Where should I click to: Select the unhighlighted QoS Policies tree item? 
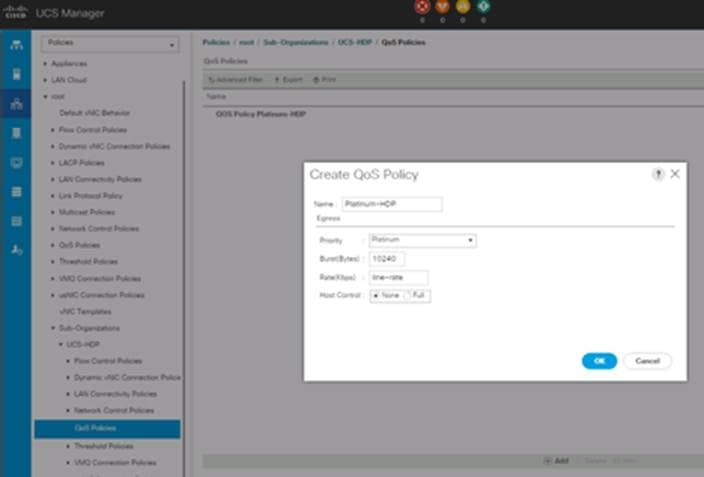(79, 245)
